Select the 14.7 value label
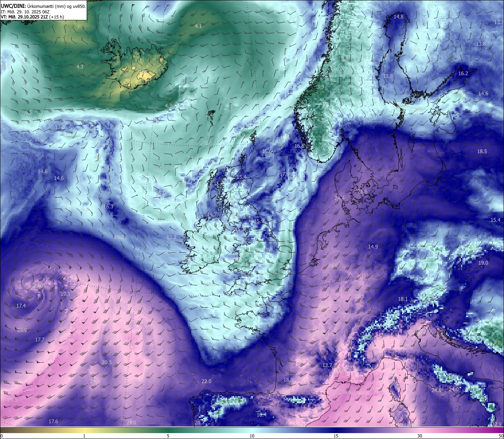504x439 pixels. pos(212,215)
